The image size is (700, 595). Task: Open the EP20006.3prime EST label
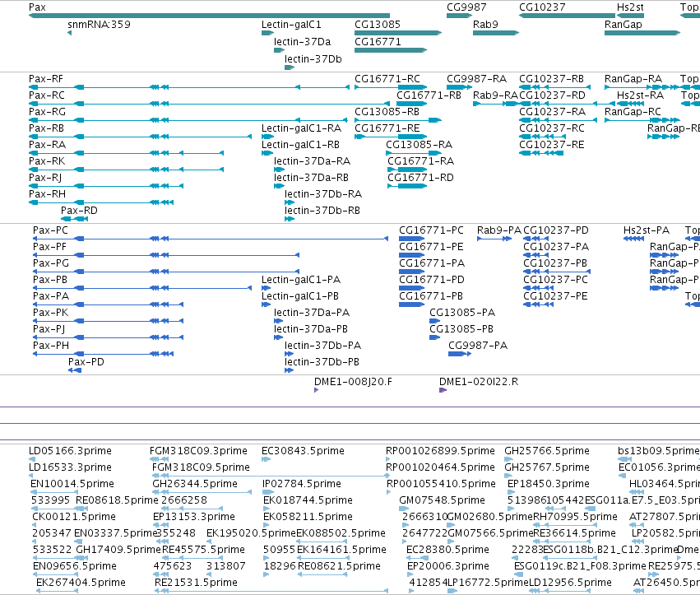[447, 566]
